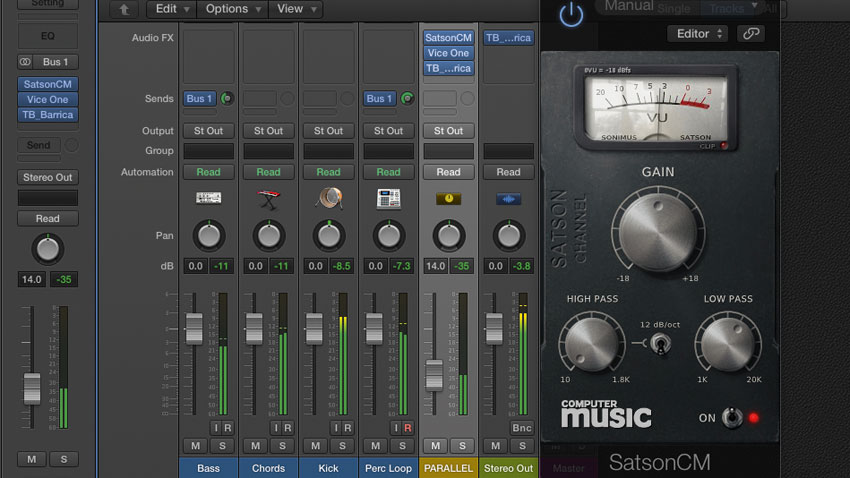Click the Perc Loop channel name label
The image size is (850, 478).
pyautogui.click(x=388, y=468)
